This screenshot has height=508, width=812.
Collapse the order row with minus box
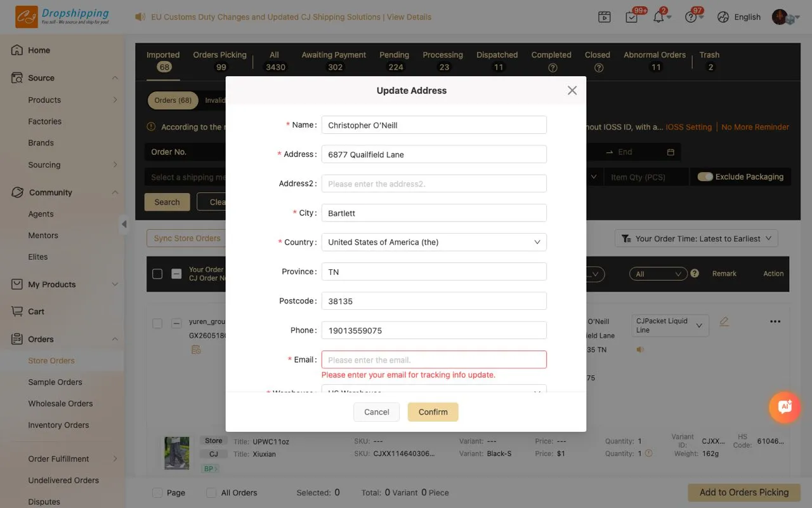pyautogui.click(x=177, y=323)
